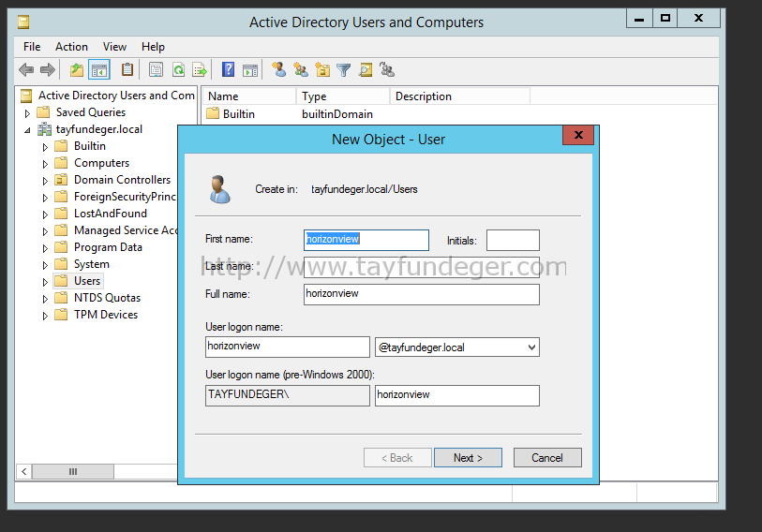Expand the Computers tree node
This screenshot has height=532, width=762.
point(45,164)
